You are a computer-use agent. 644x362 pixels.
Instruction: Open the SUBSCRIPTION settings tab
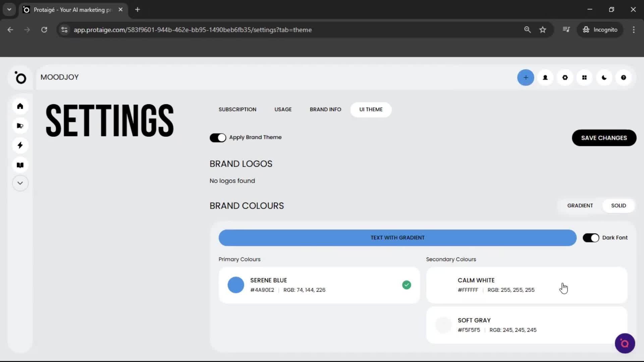237,109
